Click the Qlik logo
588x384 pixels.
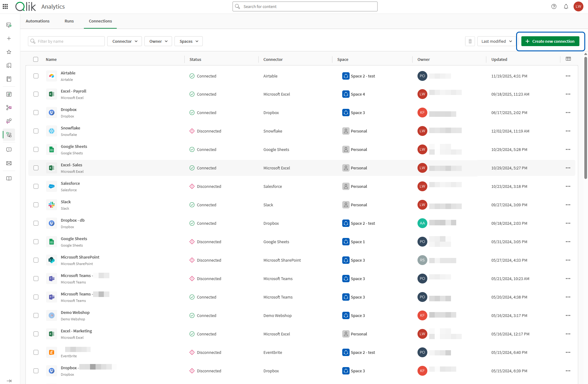tap(26, 6)
